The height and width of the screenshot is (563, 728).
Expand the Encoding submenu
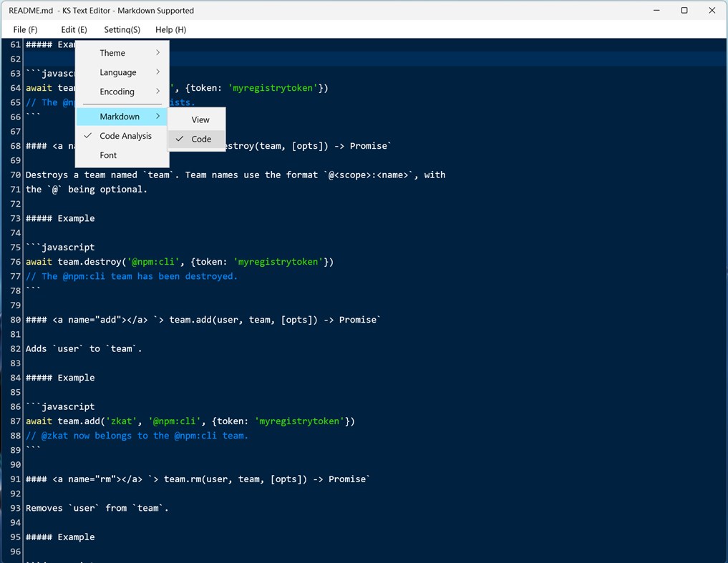click(116, 92)
